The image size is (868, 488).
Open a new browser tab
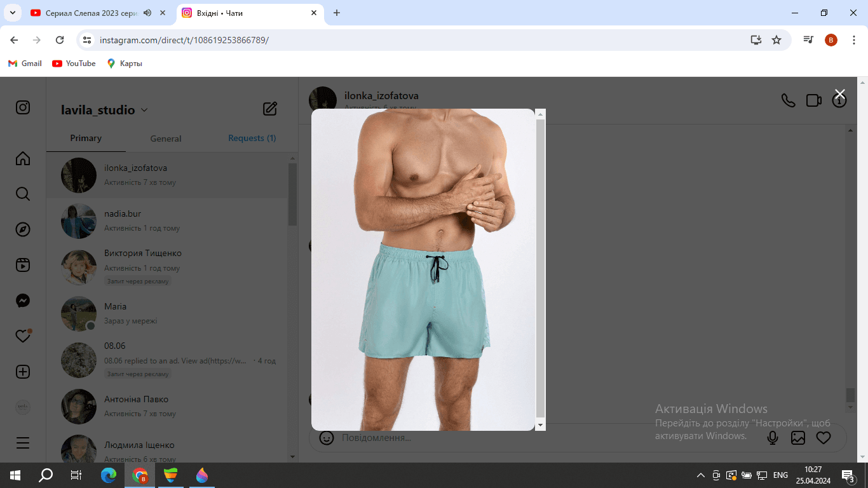click(337, 13)
